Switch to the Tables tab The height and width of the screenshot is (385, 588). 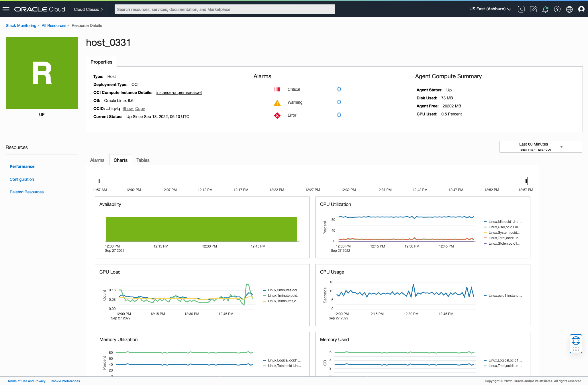(143, 160)
